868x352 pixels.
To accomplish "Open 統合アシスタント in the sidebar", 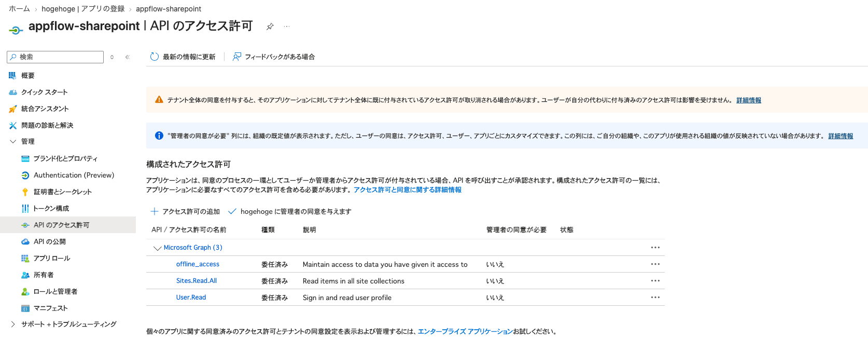I will tap(45, 109).
